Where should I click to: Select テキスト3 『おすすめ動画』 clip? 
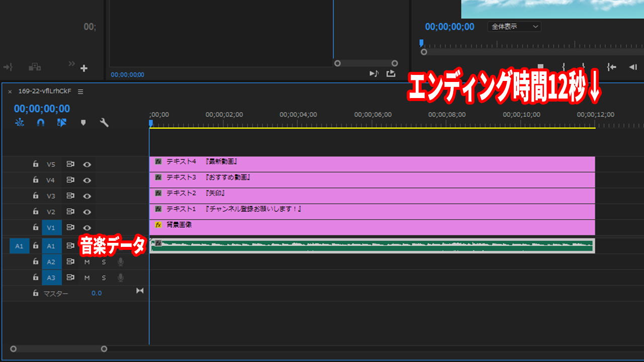(x=372, y=180)
